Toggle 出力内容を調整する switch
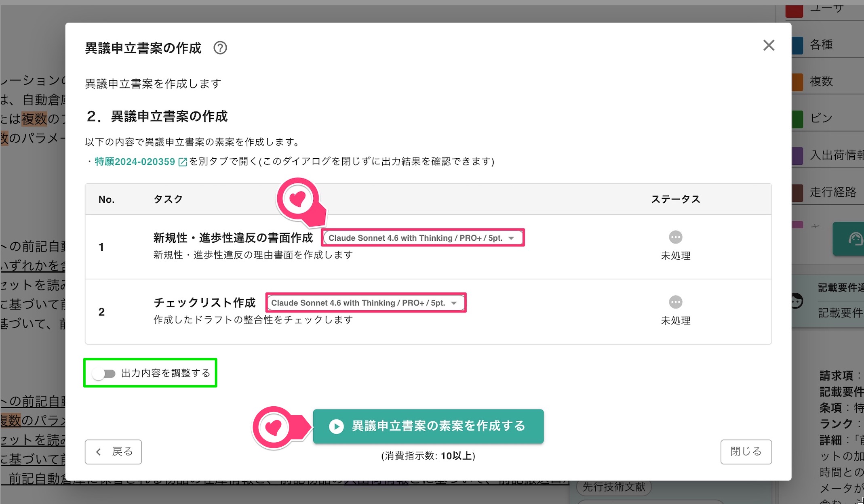Screen dimensions: 864x504 point(104,374)
